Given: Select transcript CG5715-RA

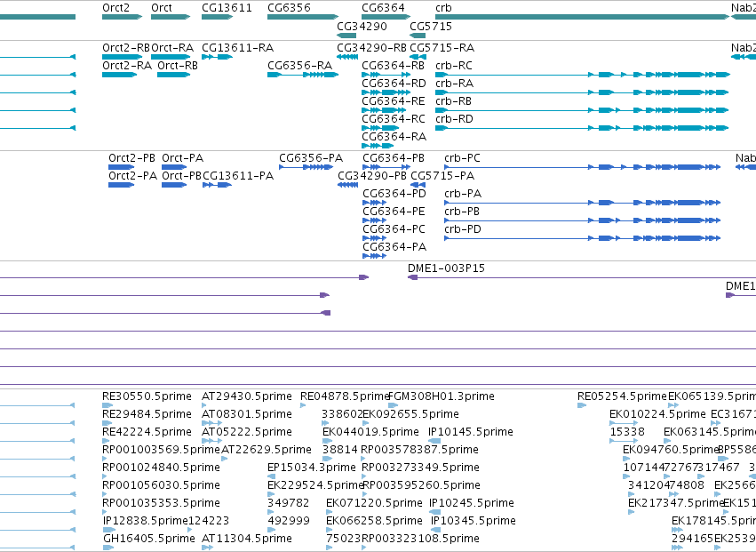Looking at the screenshot, I should click(442, 48).
